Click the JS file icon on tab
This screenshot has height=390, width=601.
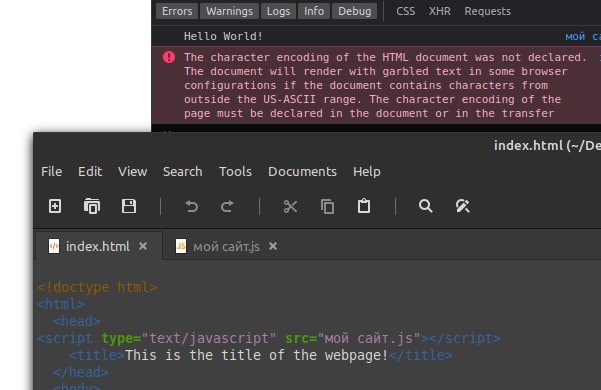click(181, 246)
